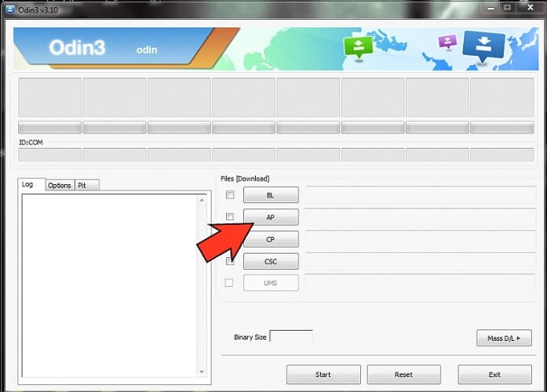Viewport: 547px width, 392px height.
Task: Open the Options tab
Action: [x=60, y=185]
